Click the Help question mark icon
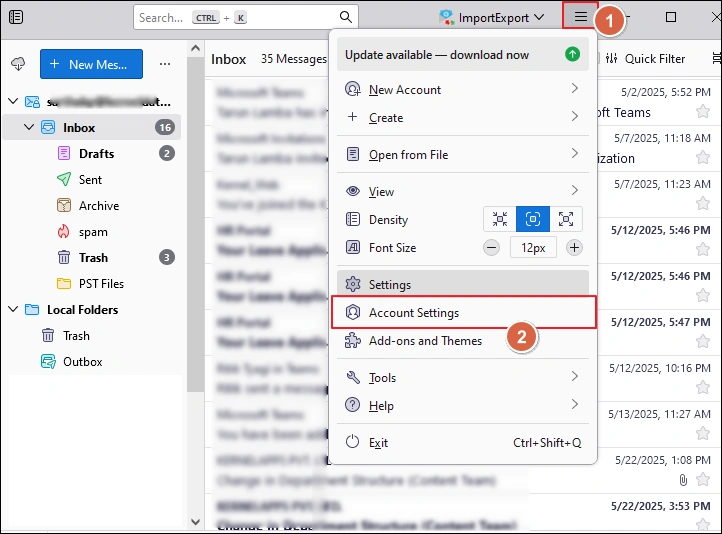Screen dimensions: 722x534 [353, 405]
